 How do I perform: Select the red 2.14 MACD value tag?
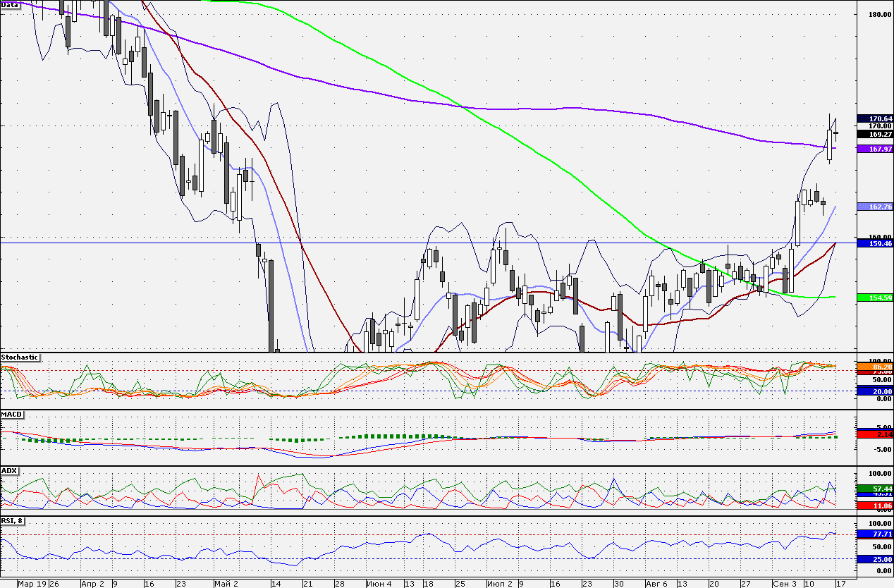coord(874,435)
